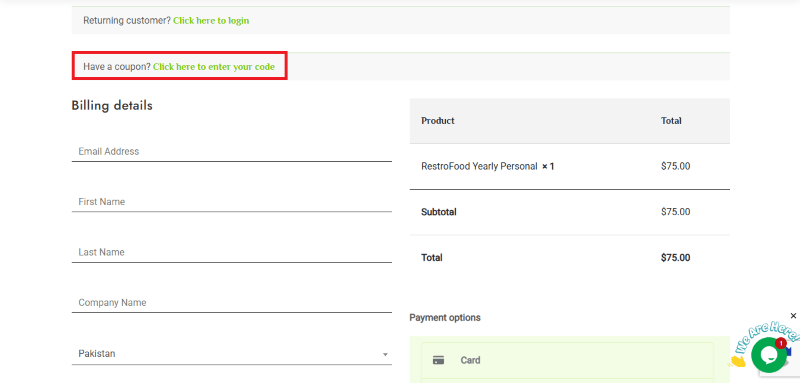Click into the Company Name field

tap(232, 303)
